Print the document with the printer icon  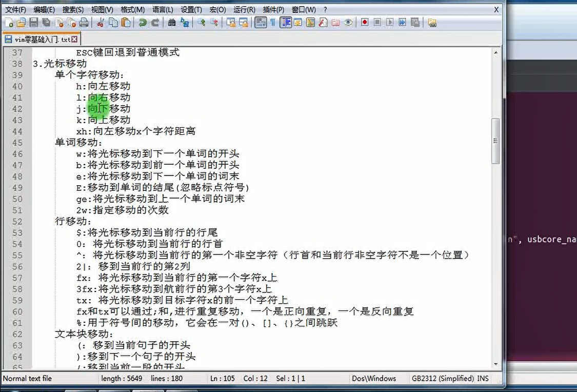[x=84, y=23]
